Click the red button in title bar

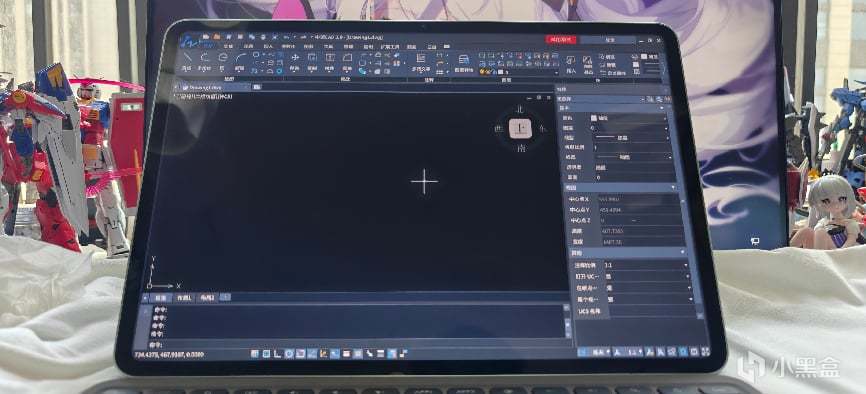point(561,40)
